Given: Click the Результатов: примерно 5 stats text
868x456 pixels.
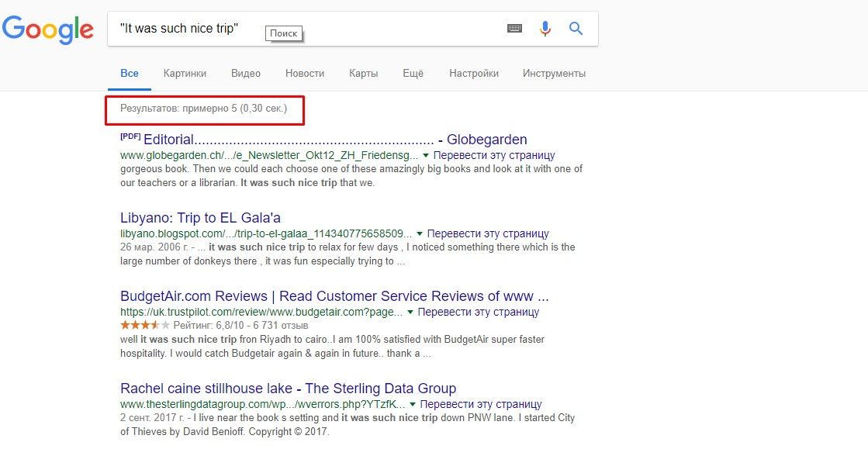Looking at the screenshot, I should (x=204, y=109).
